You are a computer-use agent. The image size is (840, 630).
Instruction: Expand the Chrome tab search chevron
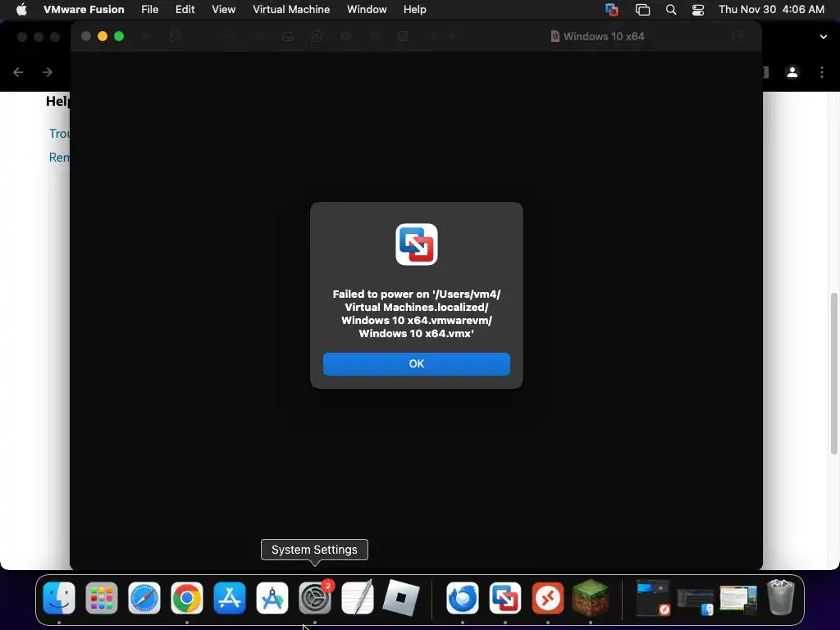point(824,36)
